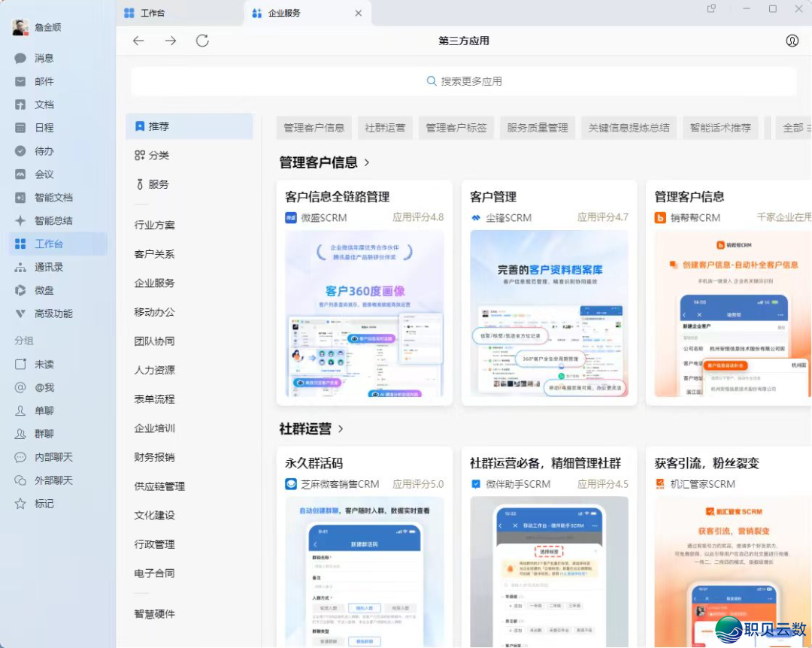The image size is (812, 648).
Task: Show the @我 mentions group
Action: (x=34, y=387)
